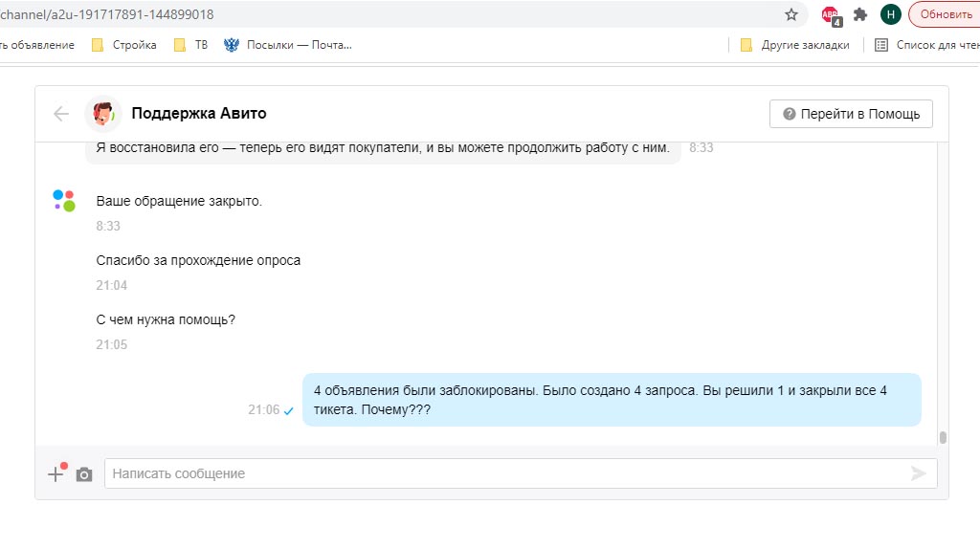
Task: Click the green profile avatar in Chrome
Action: point(891,14)
